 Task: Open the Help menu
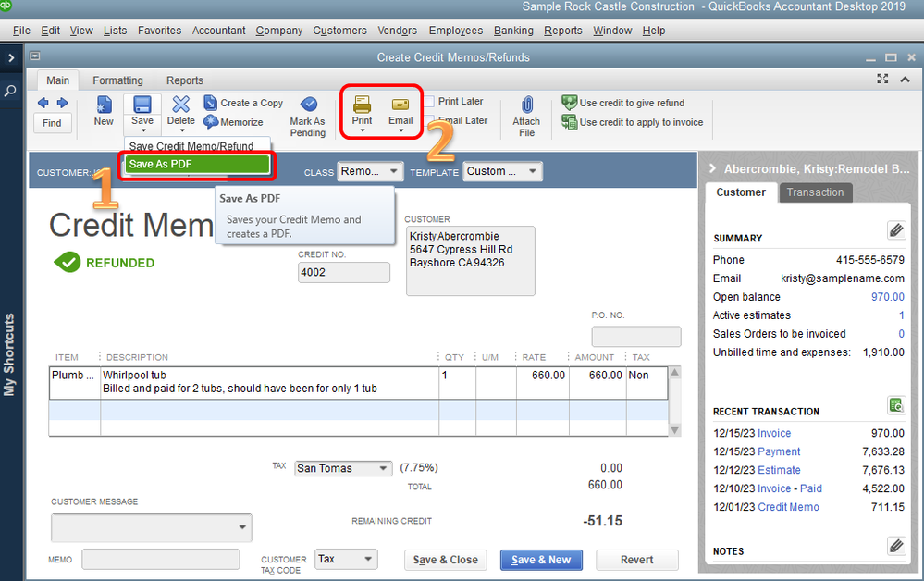pos(654,30)
